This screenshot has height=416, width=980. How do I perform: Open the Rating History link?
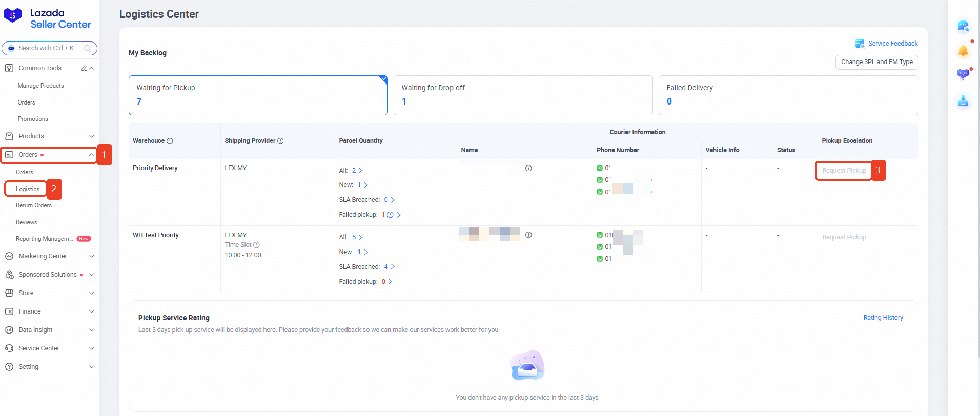pos(883,318)
